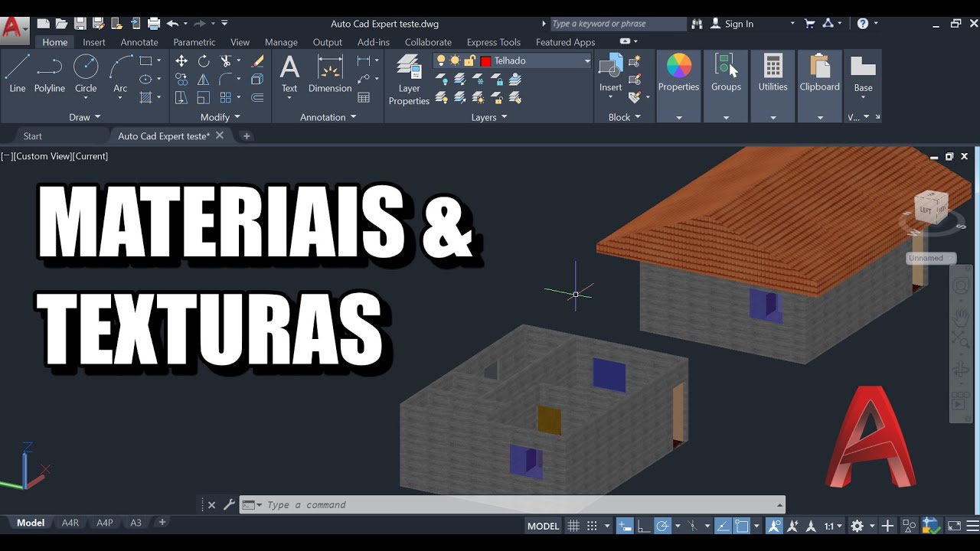This screenshot has height=551, width=980.
Task: Click the Hatch tool icon
Action: pyautogui.click(x=146, y=97)
